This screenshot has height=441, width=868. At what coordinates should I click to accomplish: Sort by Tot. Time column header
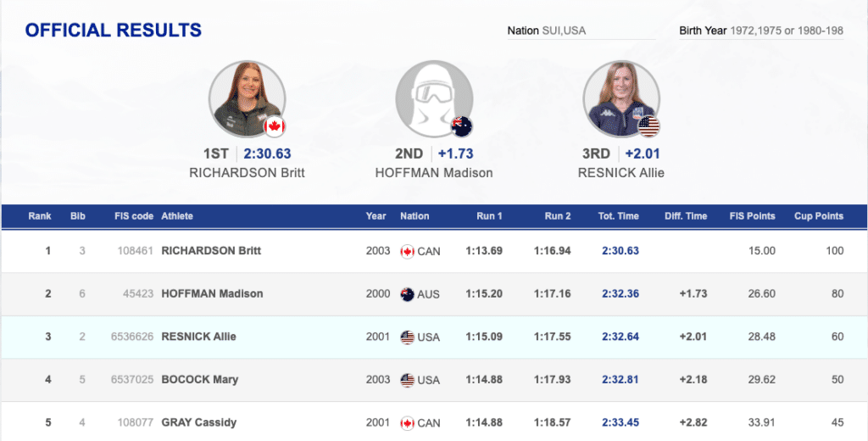[619, 216]
